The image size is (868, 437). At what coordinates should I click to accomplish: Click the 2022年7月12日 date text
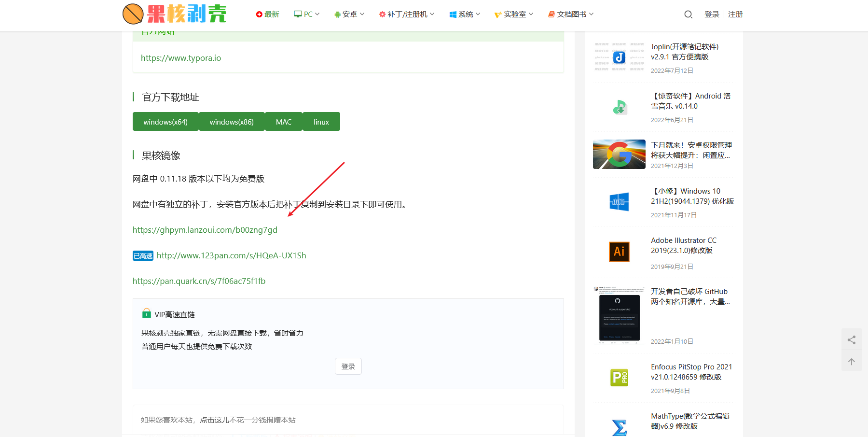point(672,70)
